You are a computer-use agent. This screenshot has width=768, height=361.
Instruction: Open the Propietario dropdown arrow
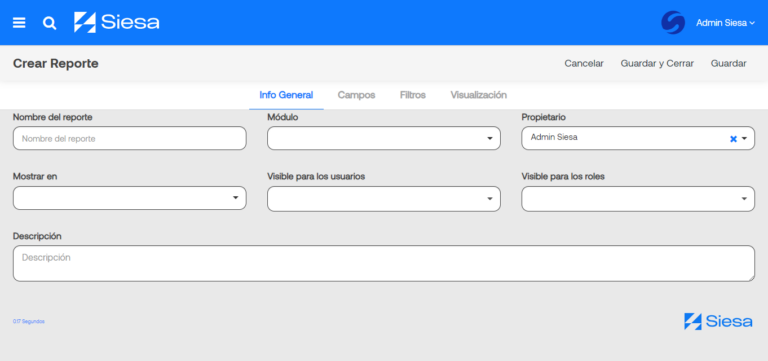[744, 139]
